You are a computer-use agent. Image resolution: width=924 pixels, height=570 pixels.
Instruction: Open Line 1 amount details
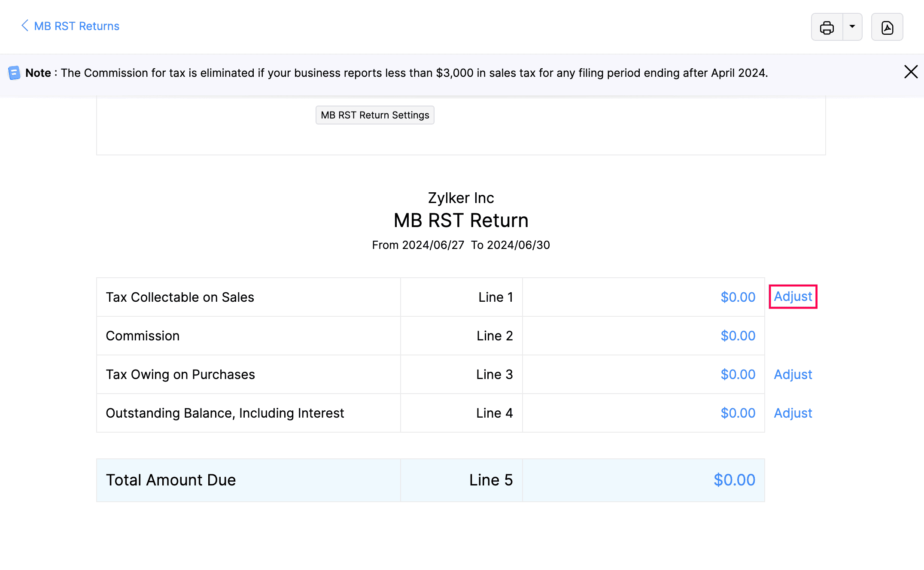(x=738, y=297)
